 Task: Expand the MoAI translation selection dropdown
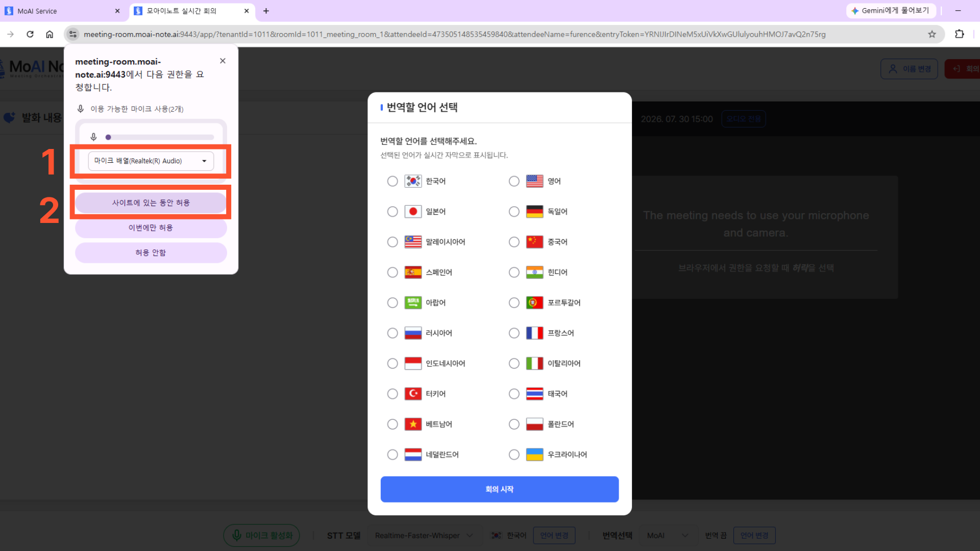668,535
